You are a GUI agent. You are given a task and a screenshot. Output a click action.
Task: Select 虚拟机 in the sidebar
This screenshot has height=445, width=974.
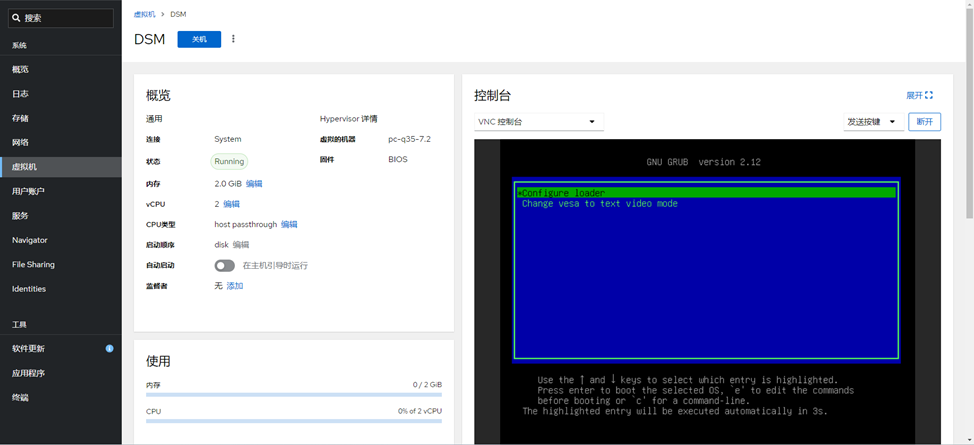point(61,167)
